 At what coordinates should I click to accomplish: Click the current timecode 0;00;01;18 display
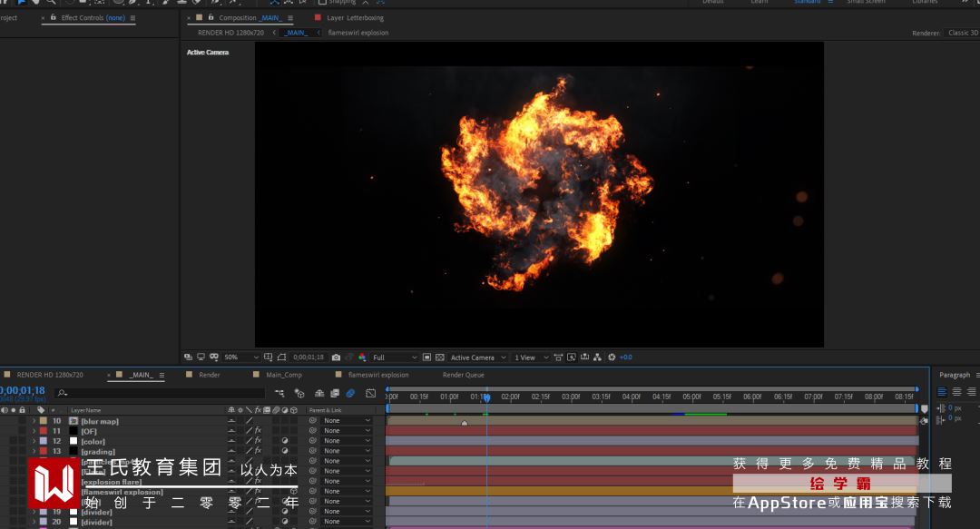22,390
